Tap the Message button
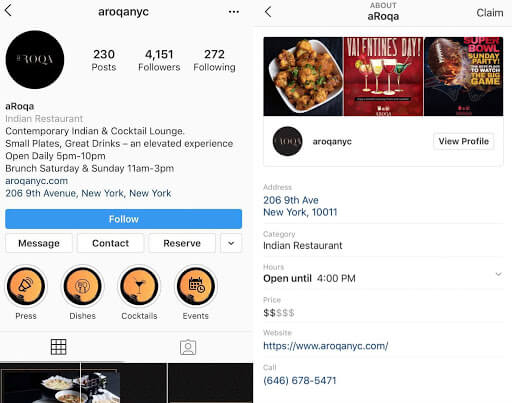This screenshot has width=512, height=403. tap(39, 243)
